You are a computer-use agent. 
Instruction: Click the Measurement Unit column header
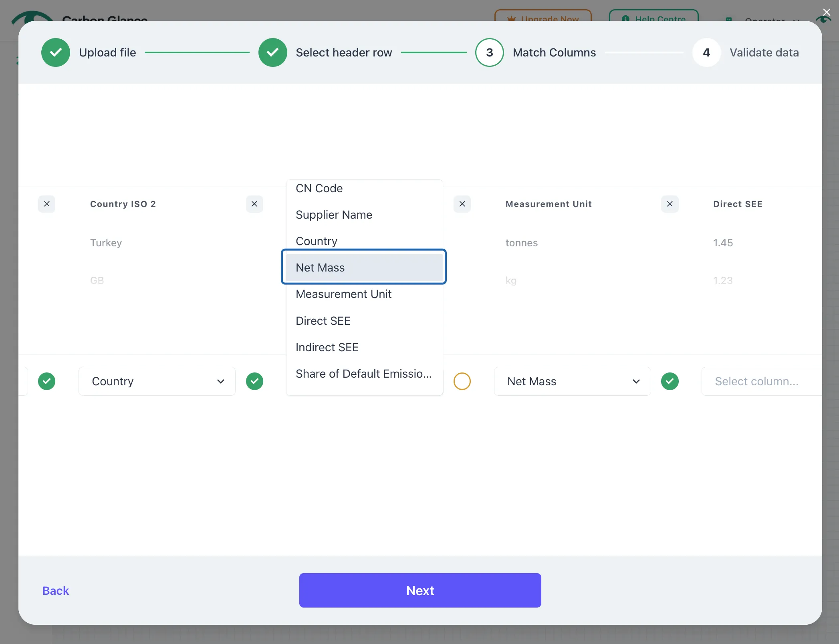(549, 204)
